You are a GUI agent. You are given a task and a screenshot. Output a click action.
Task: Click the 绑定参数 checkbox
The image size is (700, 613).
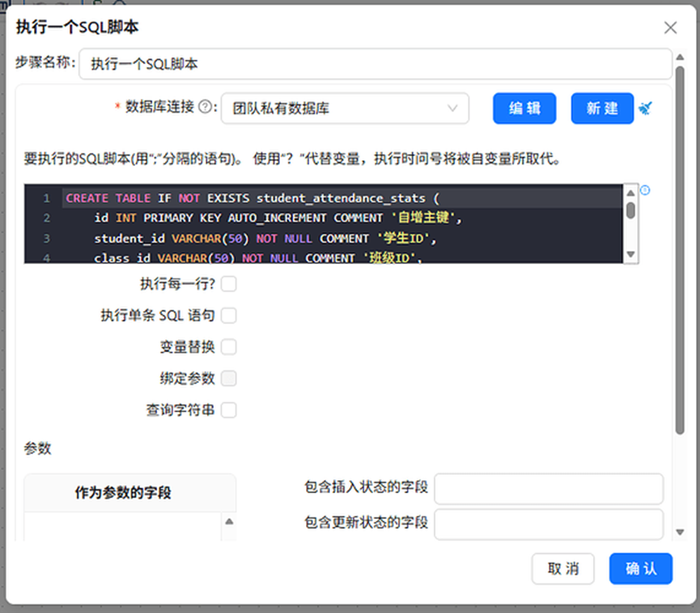click(228, 378)
